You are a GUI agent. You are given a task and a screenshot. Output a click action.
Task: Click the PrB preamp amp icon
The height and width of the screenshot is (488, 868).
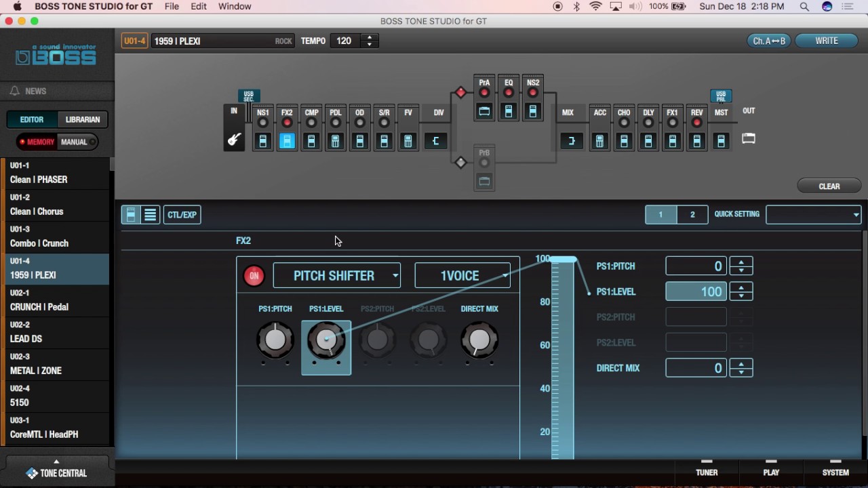(x=484, y=181)
